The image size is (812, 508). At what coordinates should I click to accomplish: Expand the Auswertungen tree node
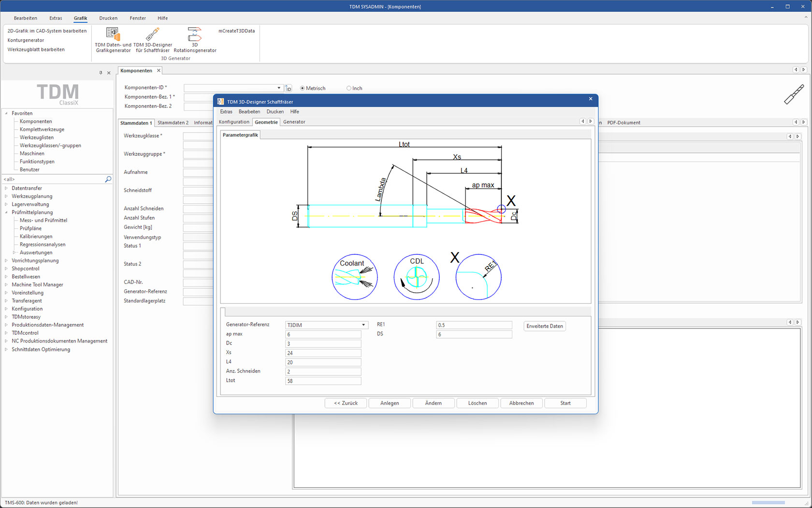14,253
